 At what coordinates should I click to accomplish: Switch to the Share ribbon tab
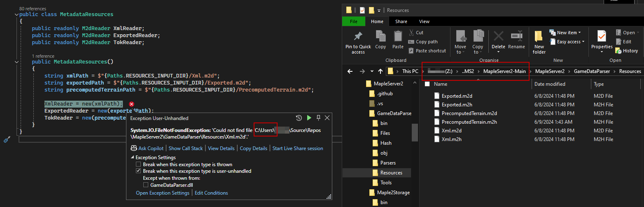401,21
